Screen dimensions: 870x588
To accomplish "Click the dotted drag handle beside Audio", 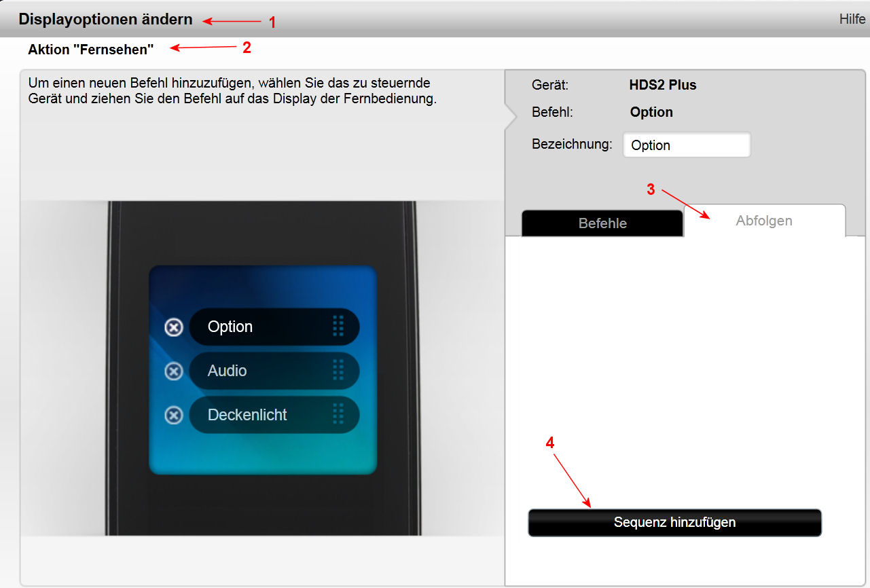I will [x=338, y=371].
